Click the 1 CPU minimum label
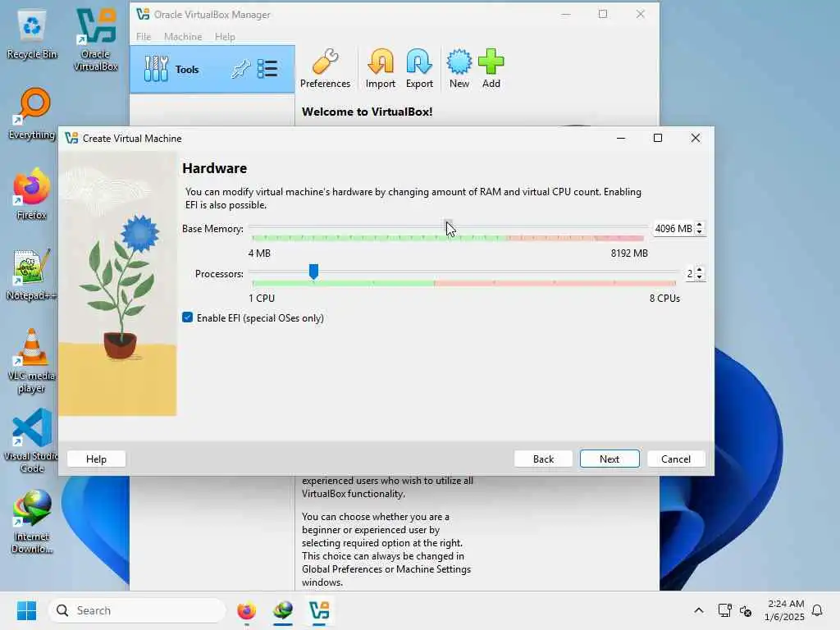 click(262, 299)
